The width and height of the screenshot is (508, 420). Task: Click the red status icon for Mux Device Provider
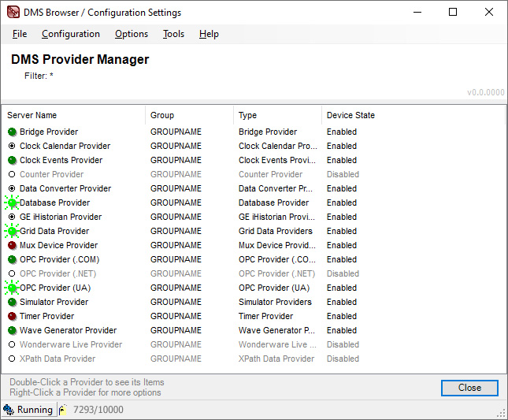click(12, 246)
